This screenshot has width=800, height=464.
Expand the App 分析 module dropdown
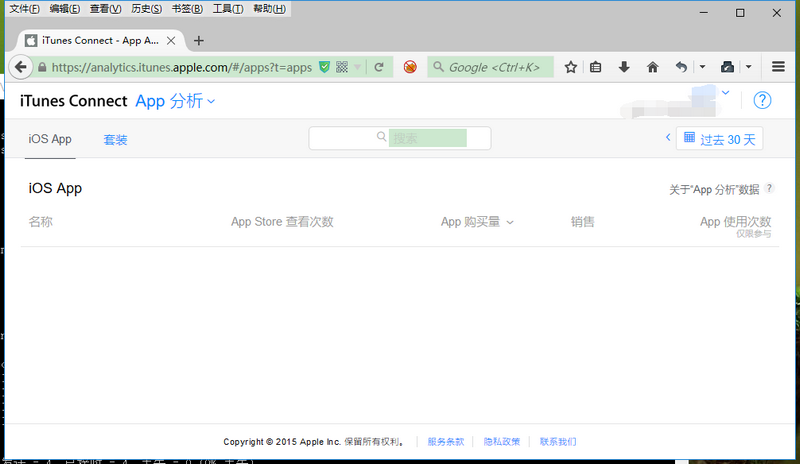click(x=175, y=101)
